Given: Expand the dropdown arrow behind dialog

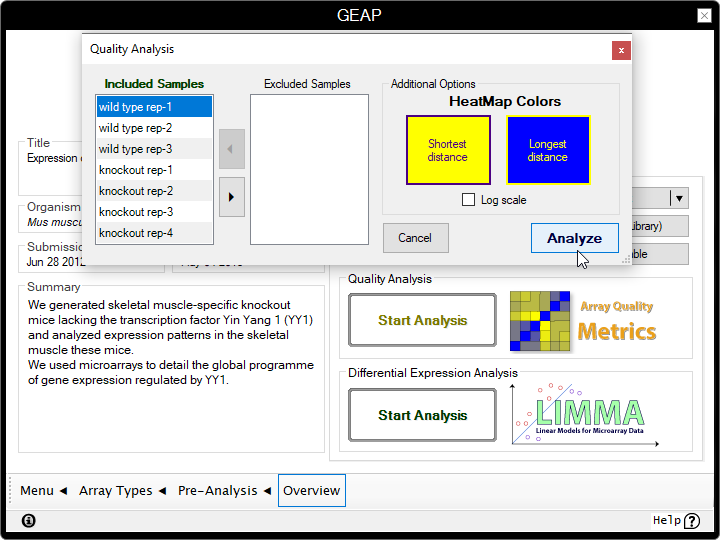Looking at the screenshot, I should coord(679,199).
